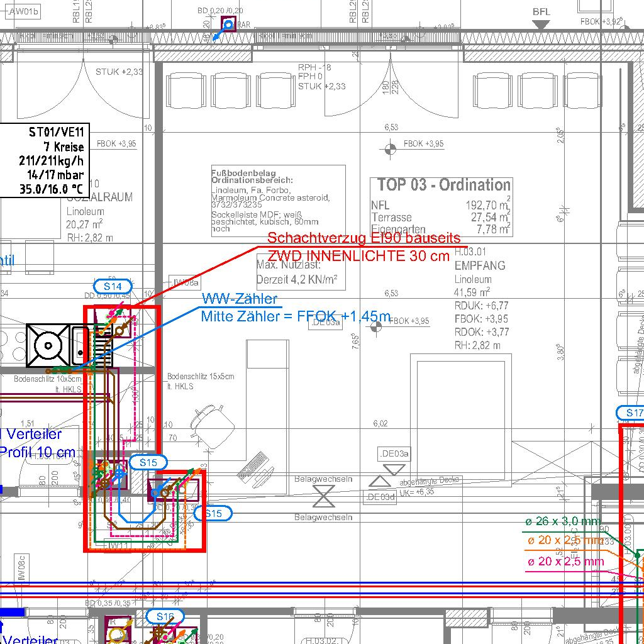Click the Sozialraum area '20,27 m²'
The image size is (644, 644).
point(84,225)
